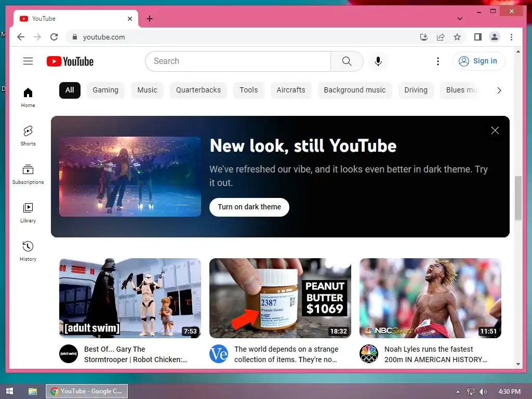Go forward in Chrome

click(x=37, y=37)
